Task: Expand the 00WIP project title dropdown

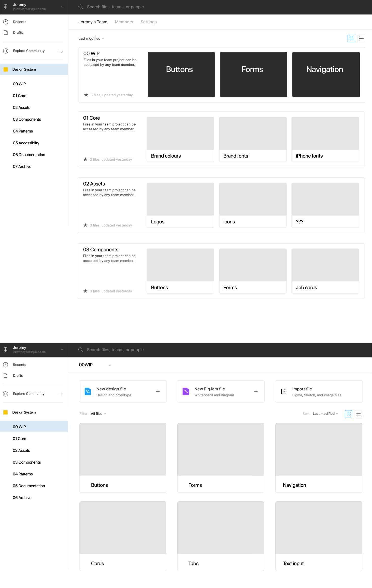Action: [110, 365]
